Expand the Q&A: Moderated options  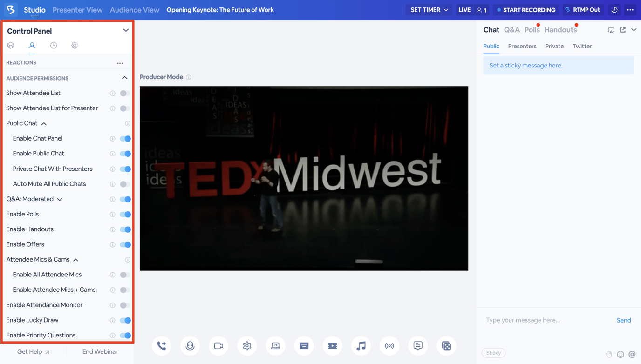click(60, 199)
